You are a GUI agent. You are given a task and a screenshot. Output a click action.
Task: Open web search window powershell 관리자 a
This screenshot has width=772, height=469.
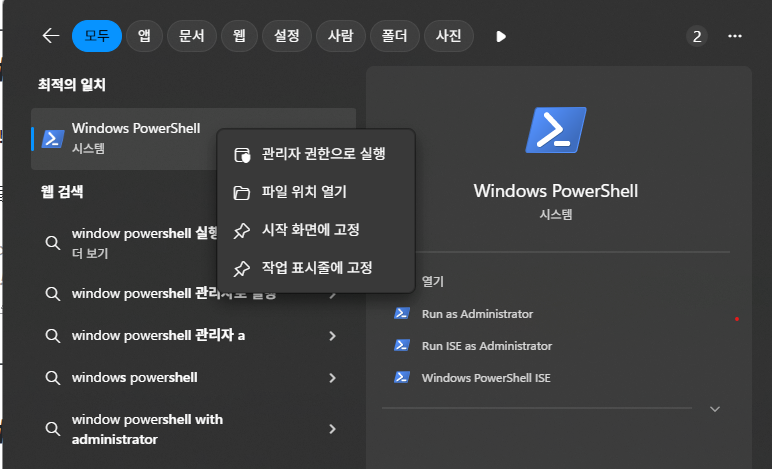pyautogui.click(x=193, y=336)
